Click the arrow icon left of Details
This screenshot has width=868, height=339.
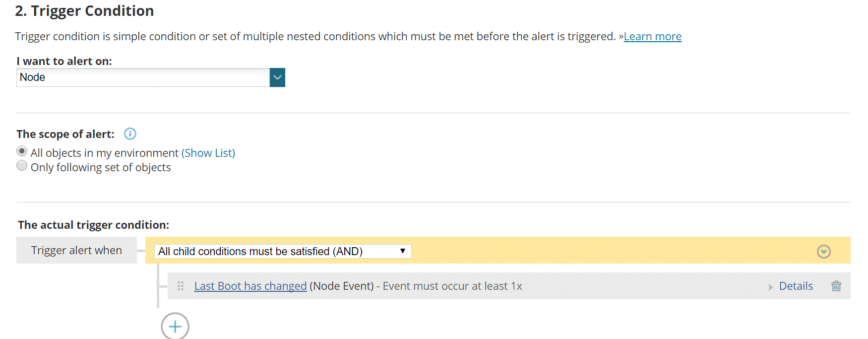click(771, 286)
